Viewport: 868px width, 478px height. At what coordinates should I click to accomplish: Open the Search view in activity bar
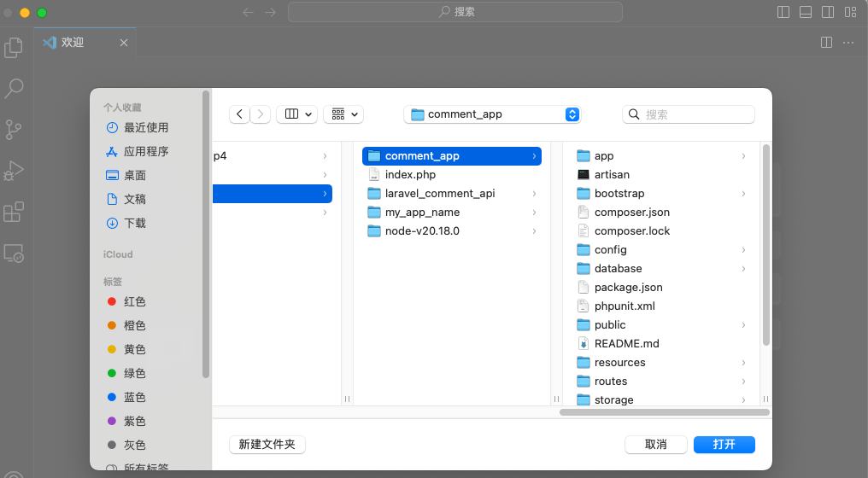pyautogui.click(x=14, y=88)
